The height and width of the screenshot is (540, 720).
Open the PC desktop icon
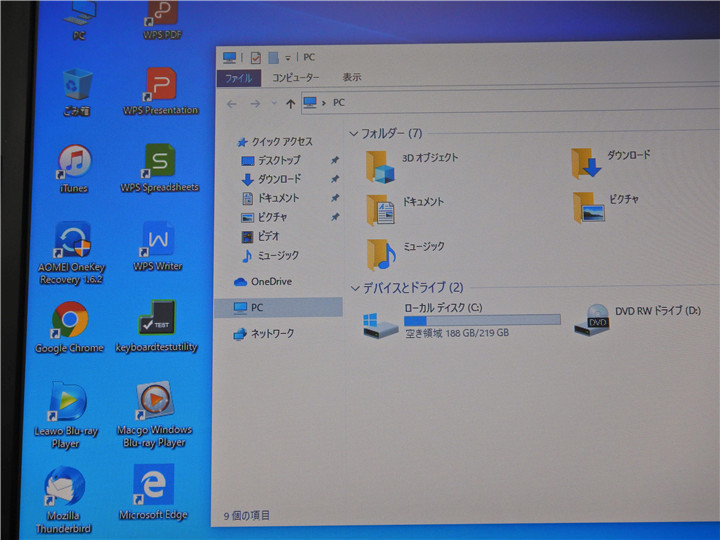79,19
